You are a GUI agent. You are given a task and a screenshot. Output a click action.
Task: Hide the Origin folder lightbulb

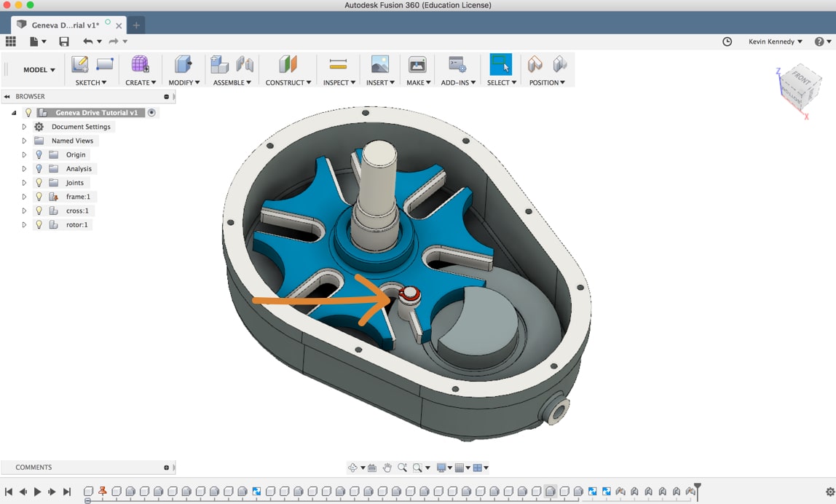[x=39, y=154]
